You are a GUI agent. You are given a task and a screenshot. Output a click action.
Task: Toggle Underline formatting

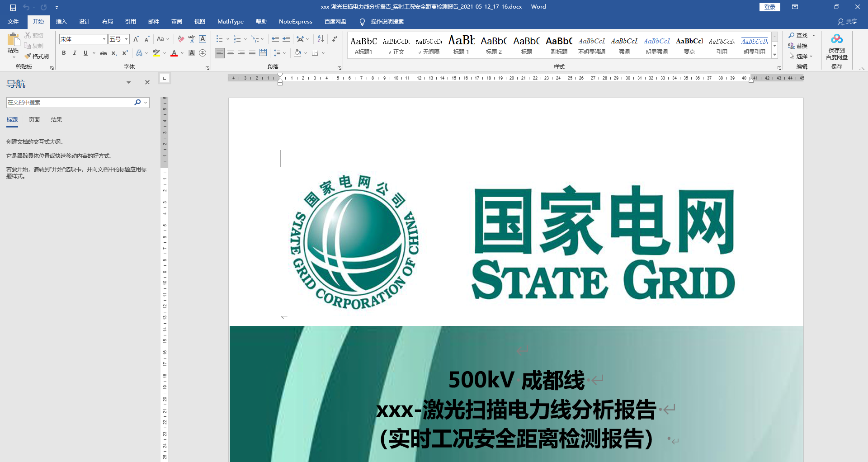(x=85, y=53)
